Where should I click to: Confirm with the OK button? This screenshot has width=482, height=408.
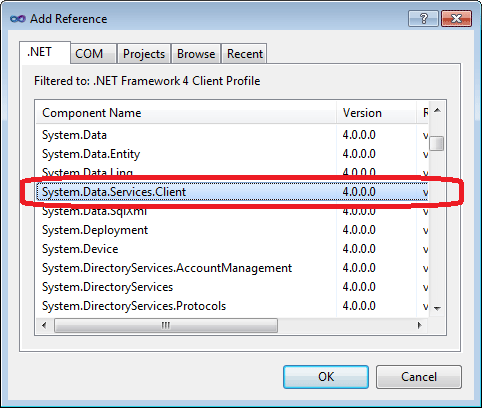tap(326, 377)
